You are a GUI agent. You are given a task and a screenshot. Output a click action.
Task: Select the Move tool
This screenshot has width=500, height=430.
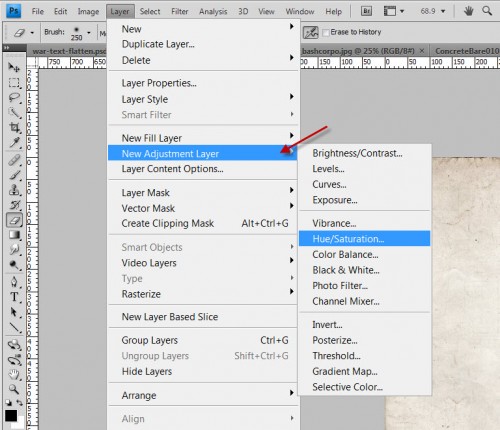click(14, 68)
